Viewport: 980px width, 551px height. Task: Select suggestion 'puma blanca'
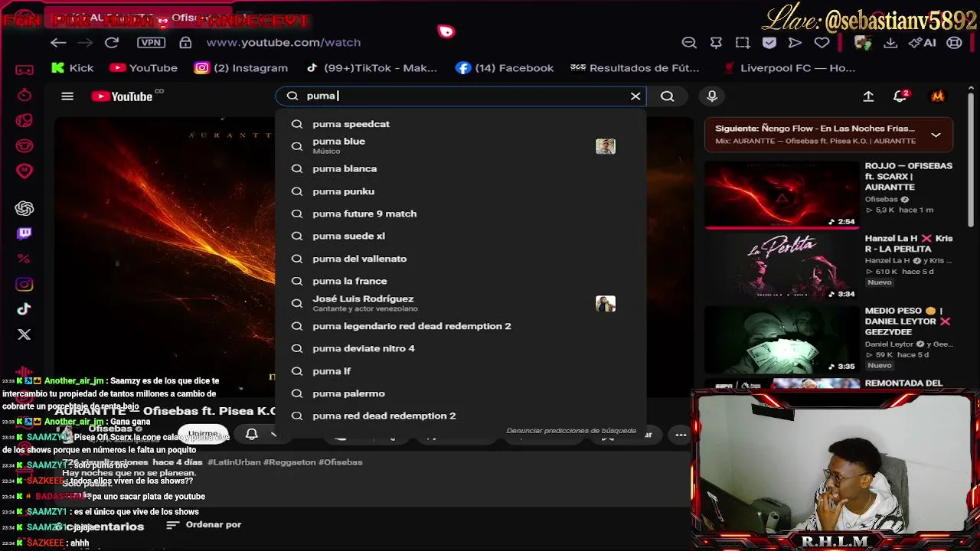[461, 168]
